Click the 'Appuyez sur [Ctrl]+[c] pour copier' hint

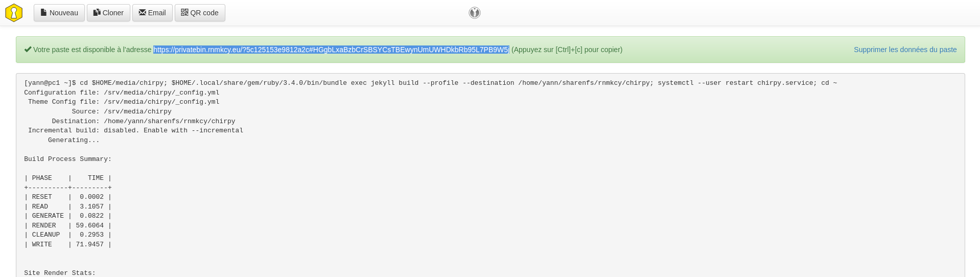tap(567, 50)
